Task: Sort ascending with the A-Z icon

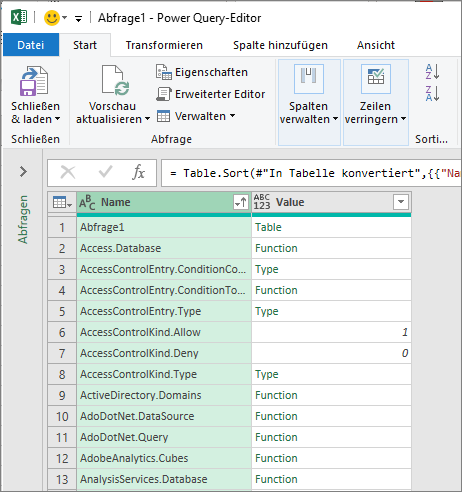Action: 432,72
